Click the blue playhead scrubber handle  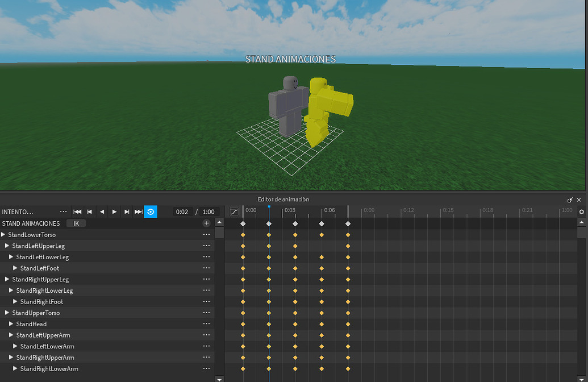pyautogui.click(x=269, y=207)
